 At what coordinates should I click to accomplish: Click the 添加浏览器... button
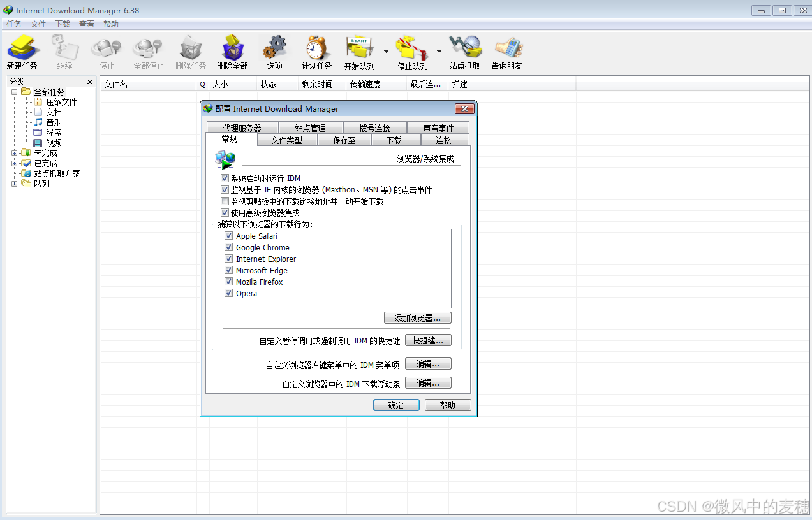click(x=418, y=317)
